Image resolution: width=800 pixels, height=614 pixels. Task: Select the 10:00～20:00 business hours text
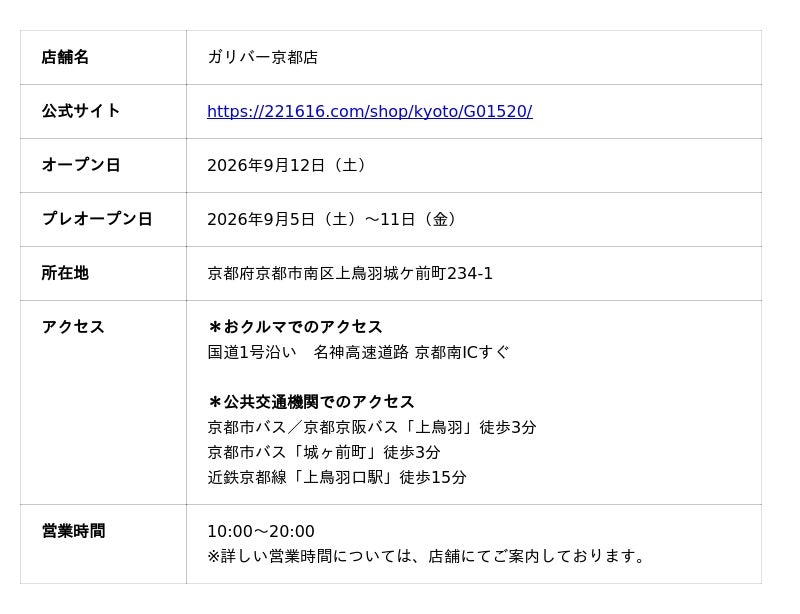coord(261,531)
